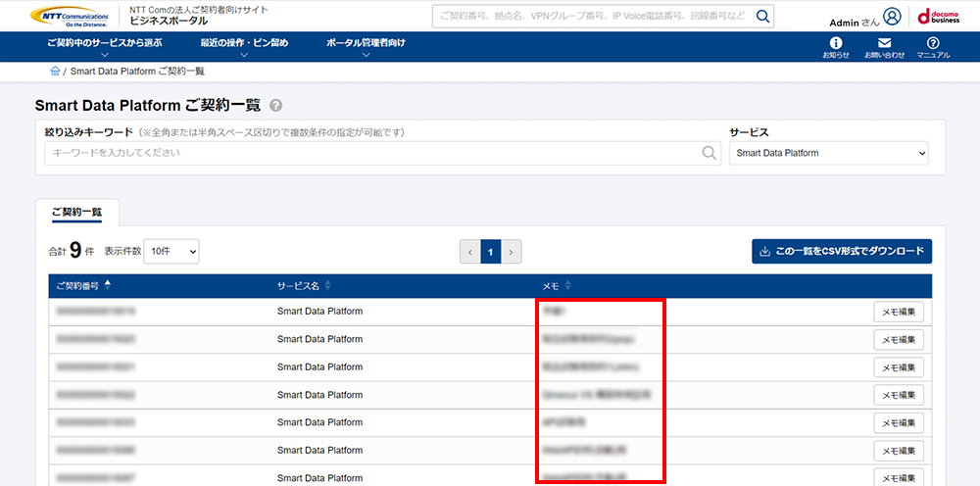Click page number 1
Image resolution: width=980 pixels, height=486 pixels.
point(491,252)
